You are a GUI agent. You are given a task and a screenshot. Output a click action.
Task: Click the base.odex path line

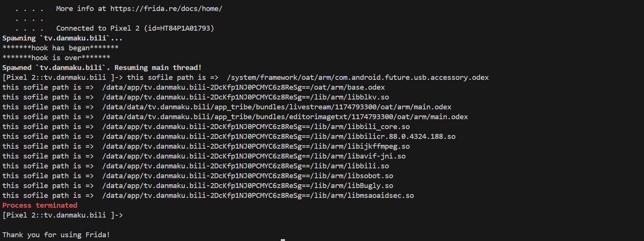point(194,87)
